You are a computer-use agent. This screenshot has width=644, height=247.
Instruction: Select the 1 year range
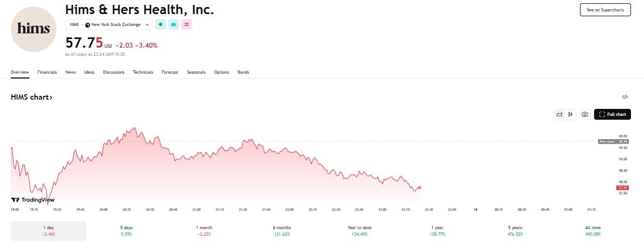click(x=437, y=231)
